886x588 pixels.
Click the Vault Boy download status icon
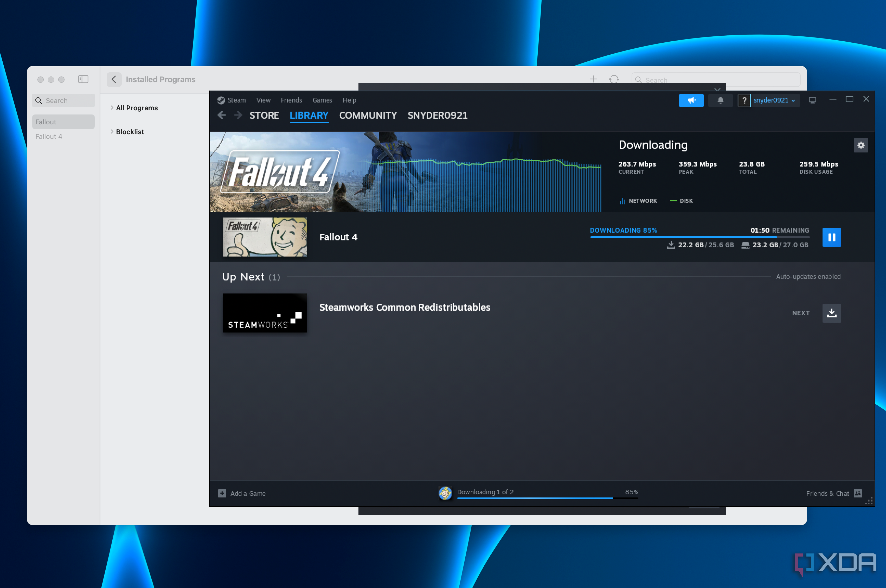(445, 493)
